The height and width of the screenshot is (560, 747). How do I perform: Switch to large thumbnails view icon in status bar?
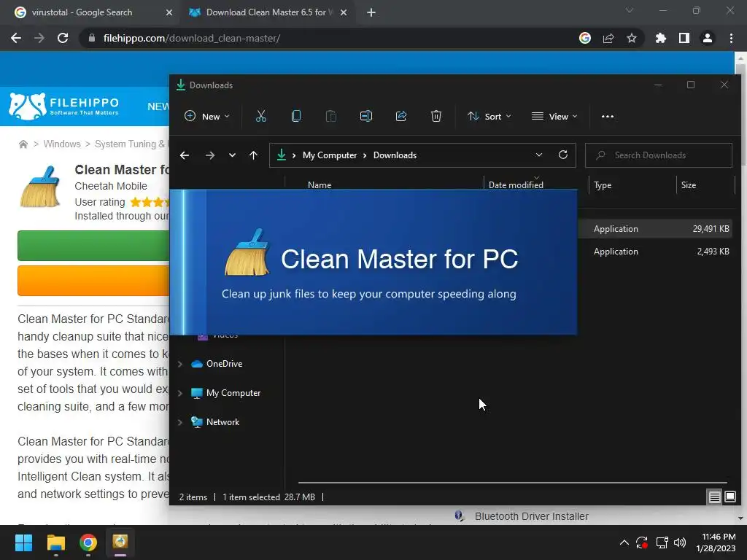point(729,497)
